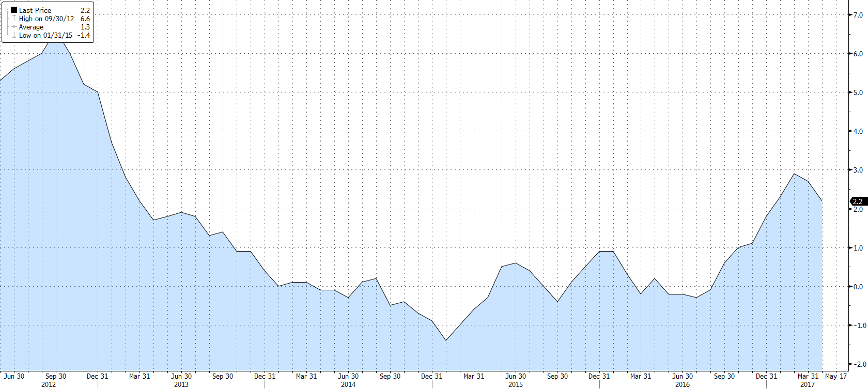
Task: Click the legend value -1.4
Action: pos(84,35)
